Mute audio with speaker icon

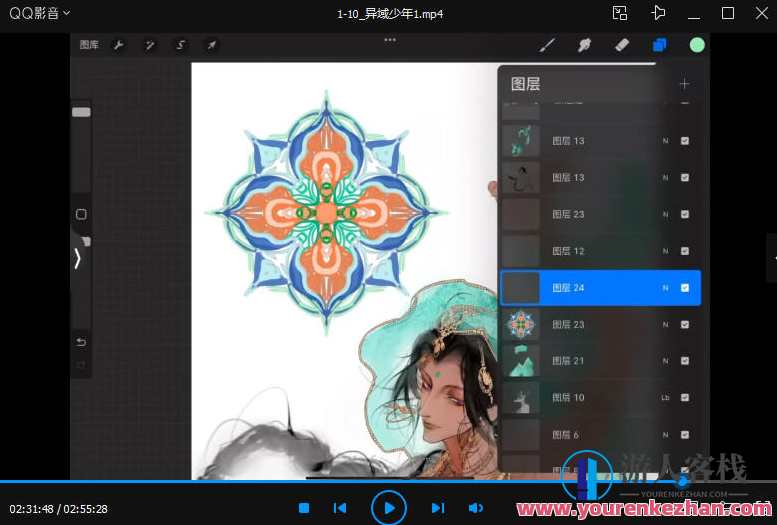[x=476, y=508]
